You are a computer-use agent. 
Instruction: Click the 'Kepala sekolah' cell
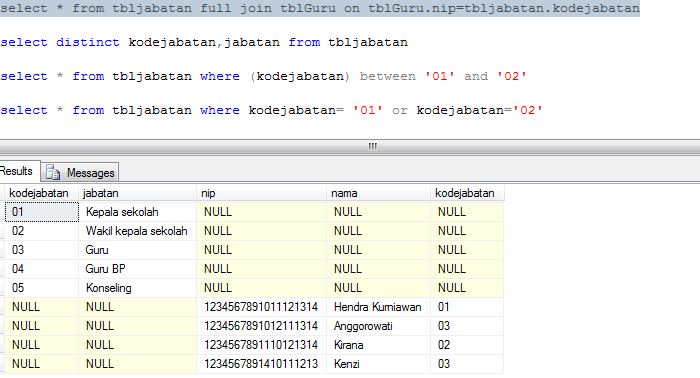click(x=138, y=212)
